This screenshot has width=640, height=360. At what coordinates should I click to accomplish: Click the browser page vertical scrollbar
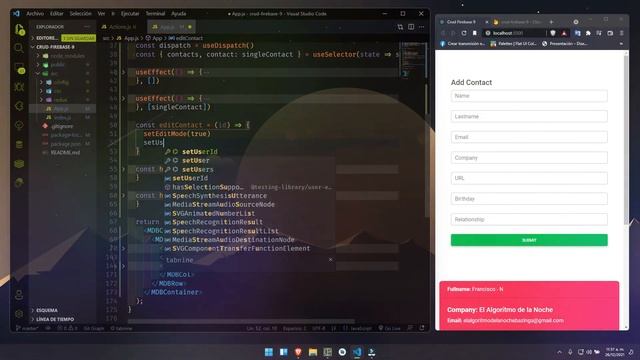(626, 139)
